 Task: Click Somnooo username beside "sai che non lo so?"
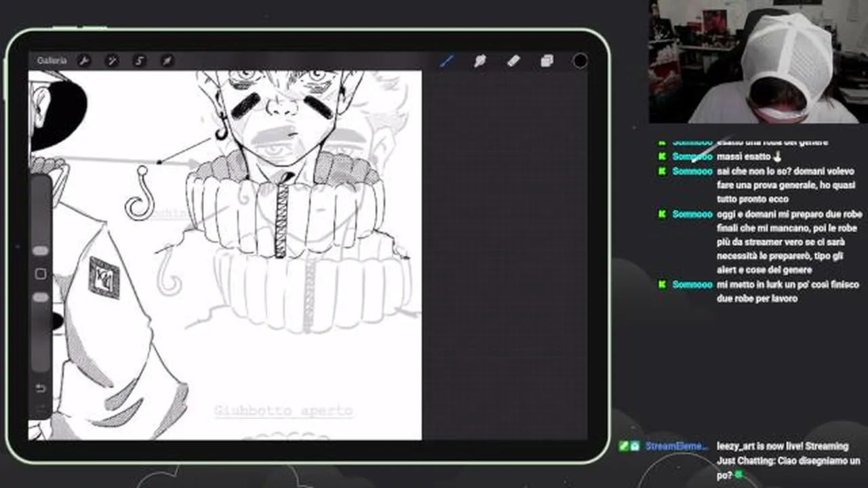click(x=692, y=171)
